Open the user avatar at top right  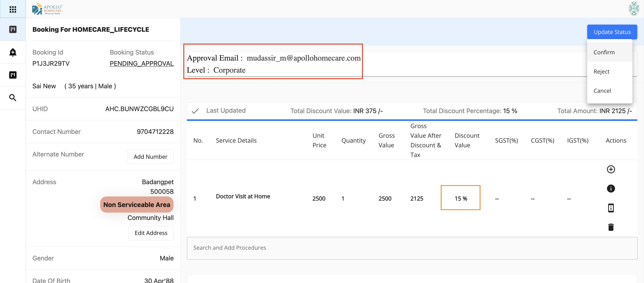[634, 9]
